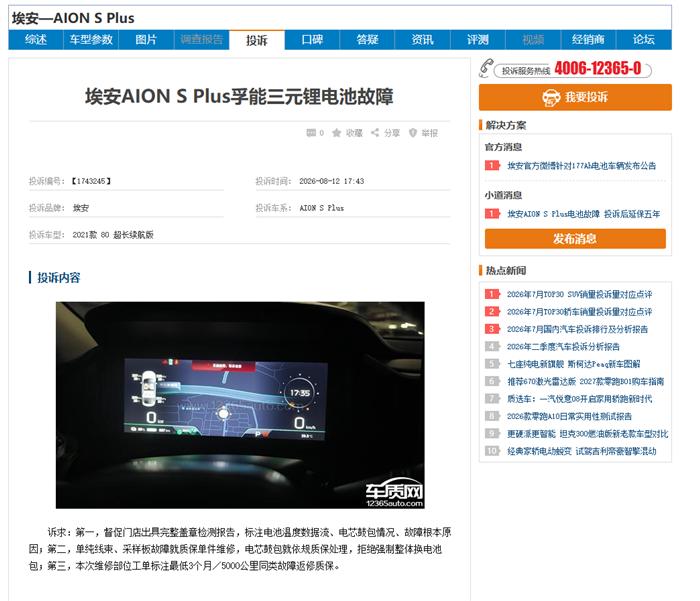Viewport: 700px width, 601px height.
Task: Click the 官方消息 subheading
Action: [503, 147]
